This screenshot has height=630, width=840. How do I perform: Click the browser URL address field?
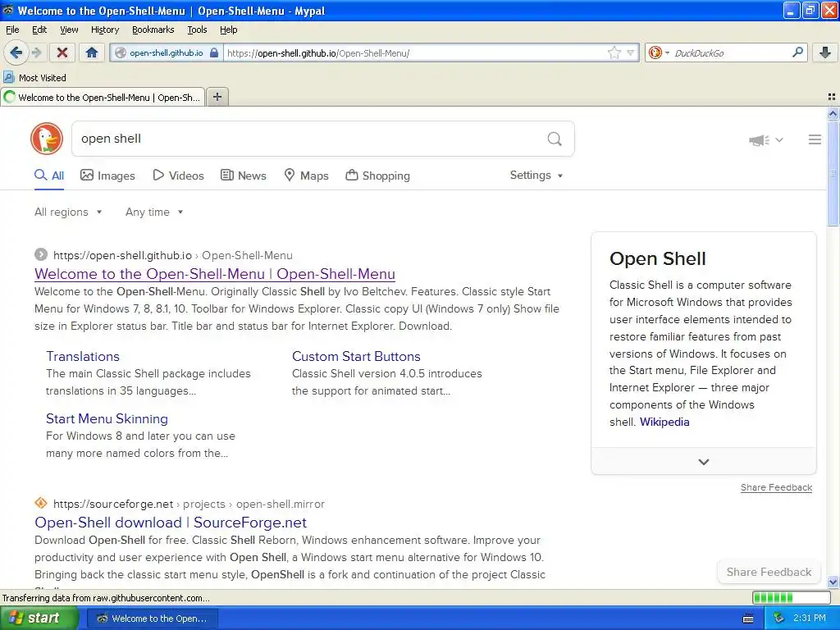415,52
